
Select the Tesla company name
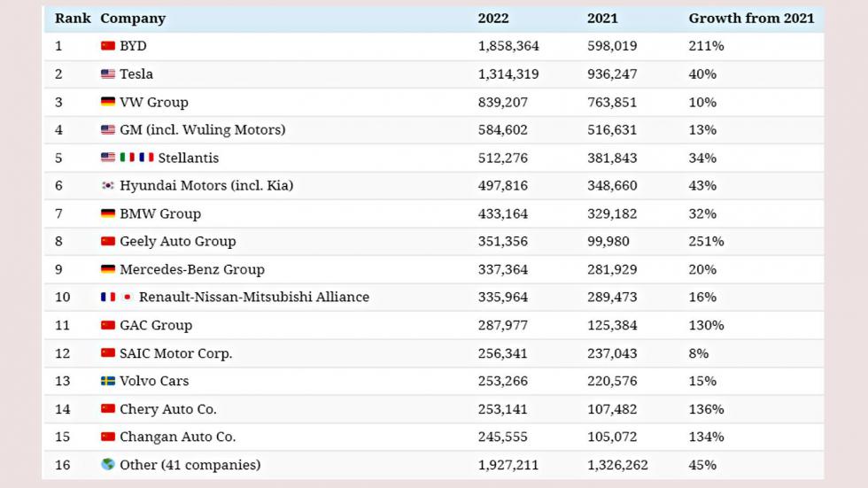136,74
